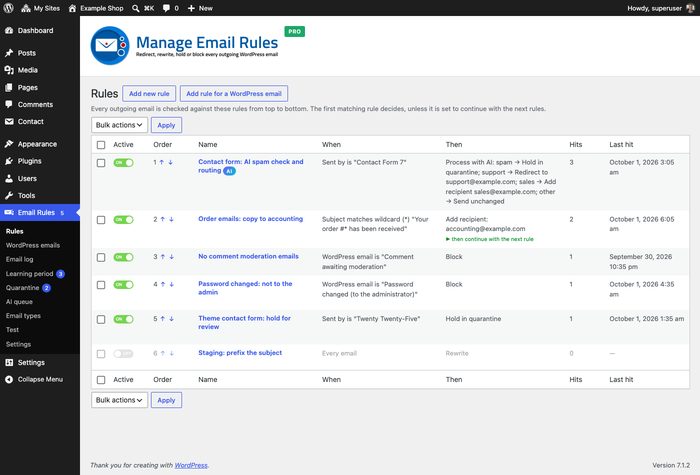Screen dimensions: 700x475
Task: Open My Sites in admin bar
Action: (41, 8)
